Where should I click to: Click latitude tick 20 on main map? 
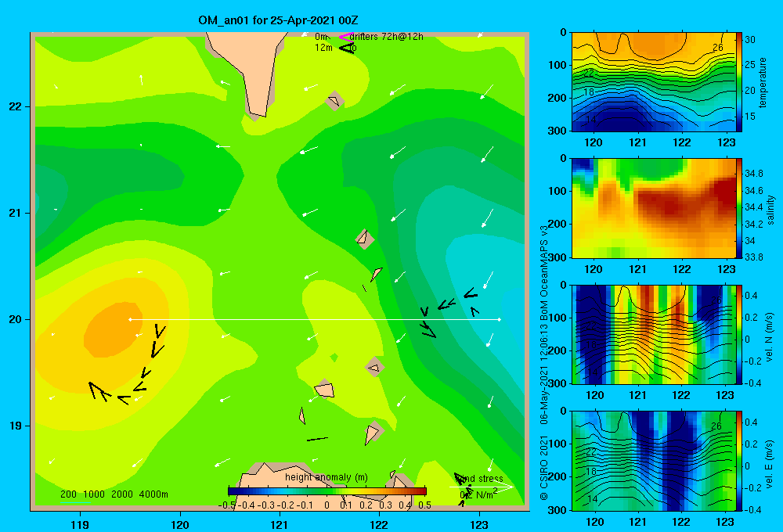(x=16, y=319)
